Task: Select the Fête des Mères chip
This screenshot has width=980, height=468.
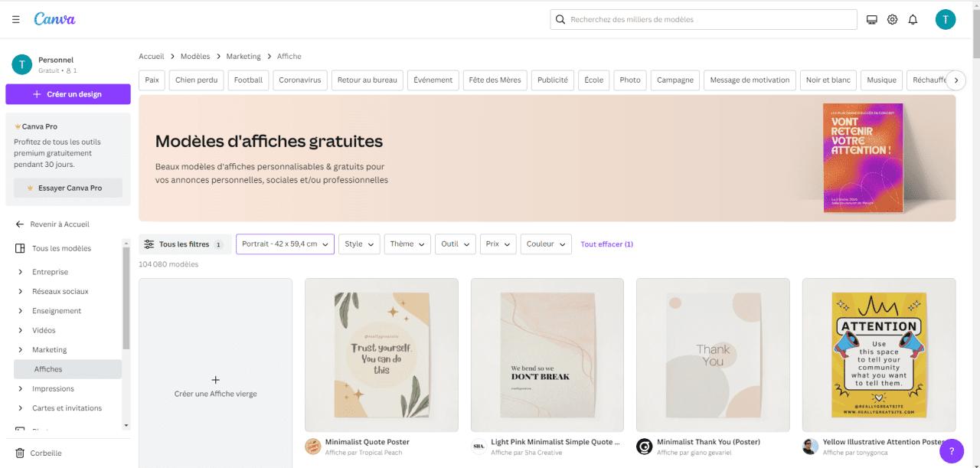Action: click(x=495, y=80)
